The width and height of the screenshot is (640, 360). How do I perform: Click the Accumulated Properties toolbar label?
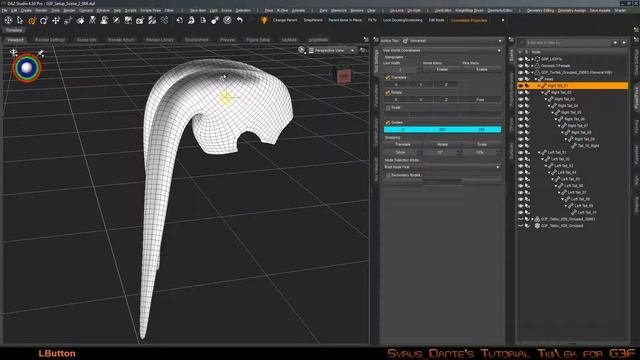click(469, 20)
